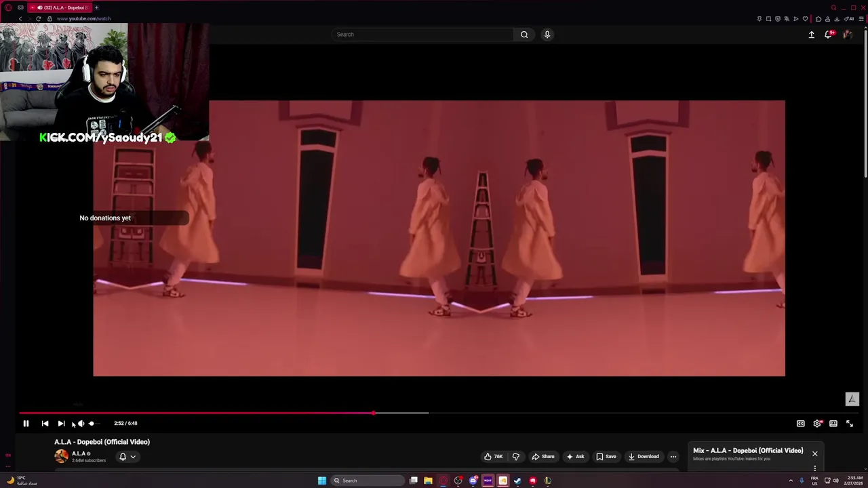
Task: Open the browser translate icon
Action: coord(787,19)
